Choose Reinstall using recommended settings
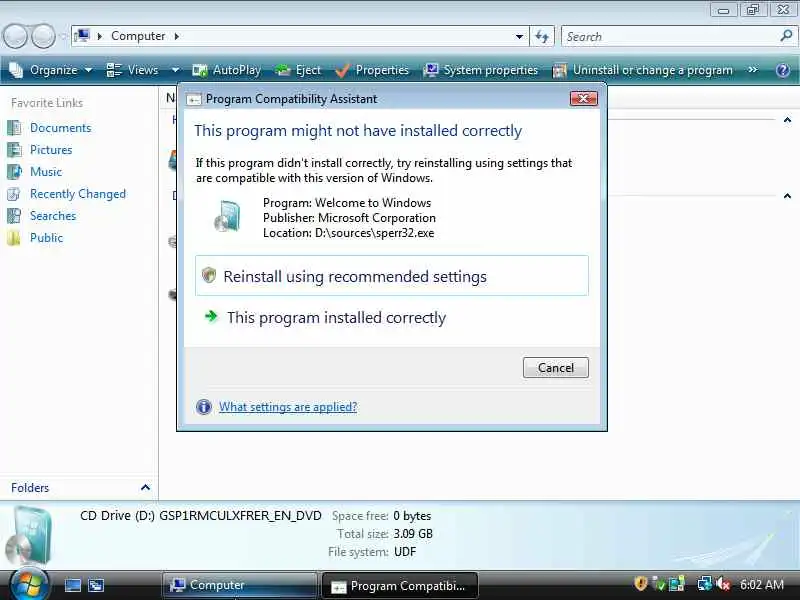 [x=391, y=276]
